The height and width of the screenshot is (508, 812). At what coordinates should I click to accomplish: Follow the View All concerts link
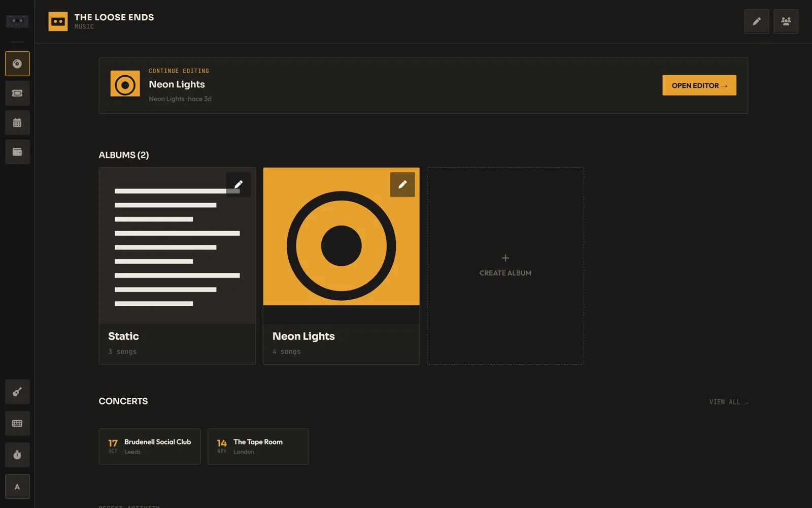[x=729, y=402]
